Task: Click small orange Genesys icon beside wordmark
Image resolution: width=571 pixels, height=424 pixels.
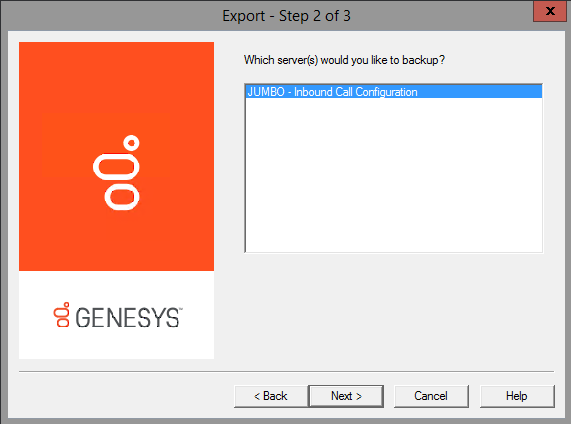Action: (x=62, y=315)
